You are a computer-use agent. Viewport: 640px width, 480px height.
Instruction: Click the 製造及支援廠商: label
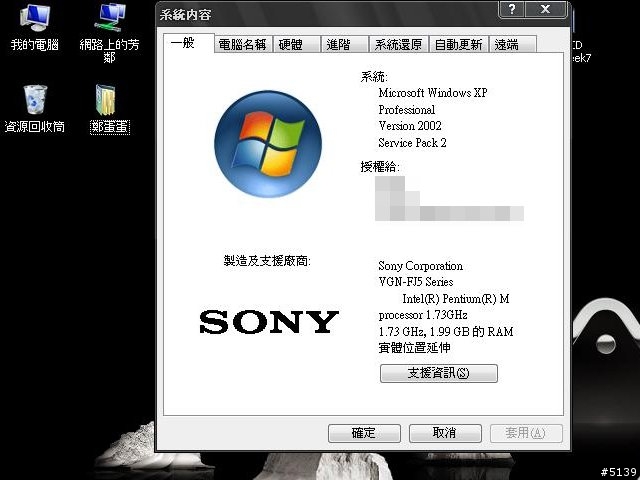(x=267, y=261)
